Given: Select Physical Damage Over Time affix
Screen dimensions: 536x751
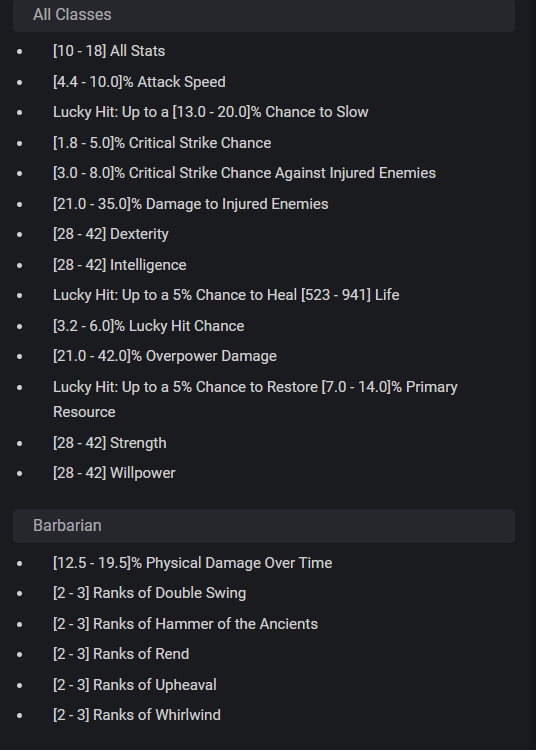Looking at the screenshot, I should 193,563.
